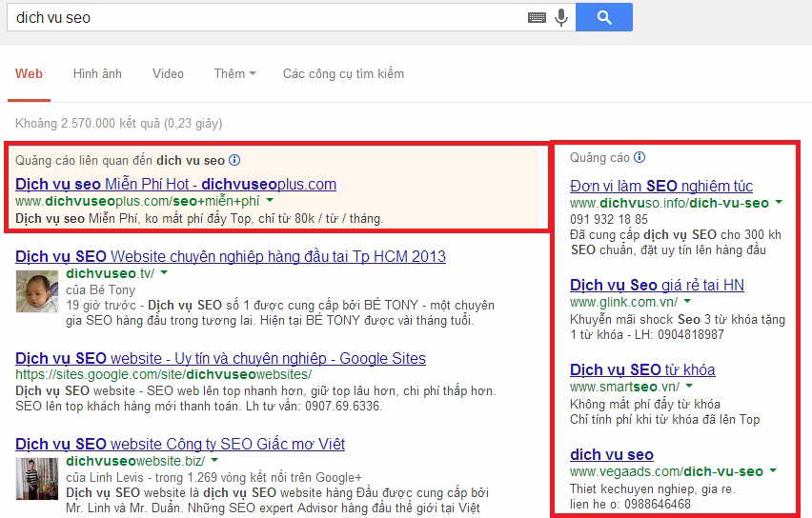Expand arrow beside vegaads.com URL
812x518 pixels.
click(x=773, y=470)
